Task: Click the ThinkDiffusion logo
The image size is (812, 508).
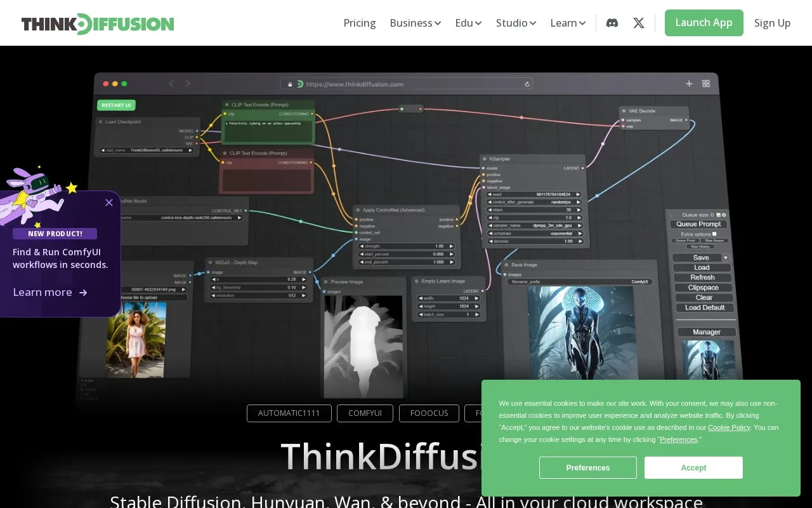Action: pos(98,23)
